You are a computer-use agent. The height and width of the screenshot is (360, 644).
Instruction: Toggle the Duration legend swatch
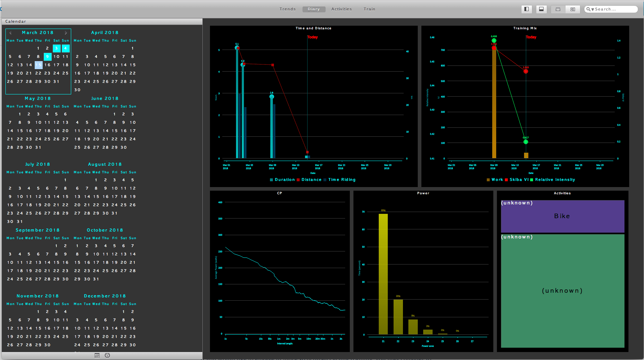pyautogui.click(x=271, y=180)
